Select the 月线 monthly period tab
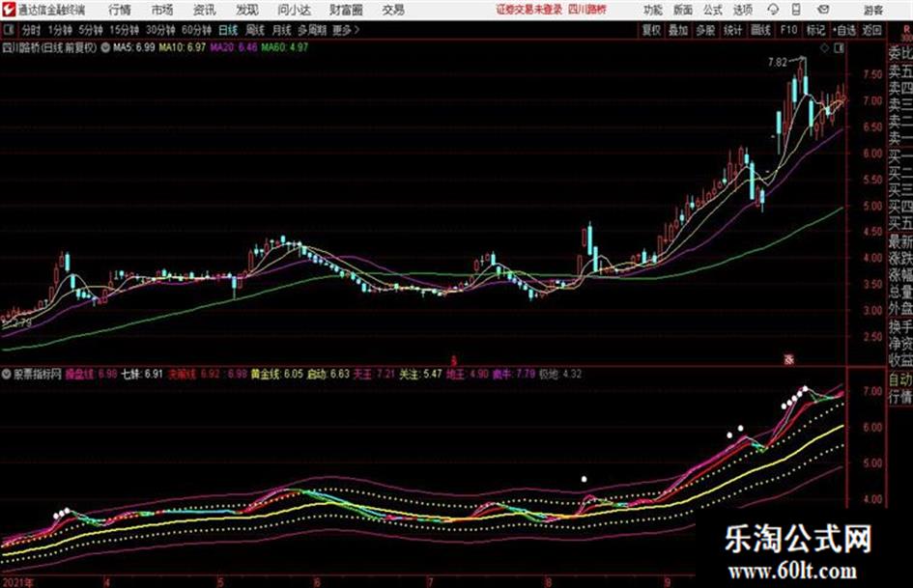913x588 pixels. pos(281,30)
